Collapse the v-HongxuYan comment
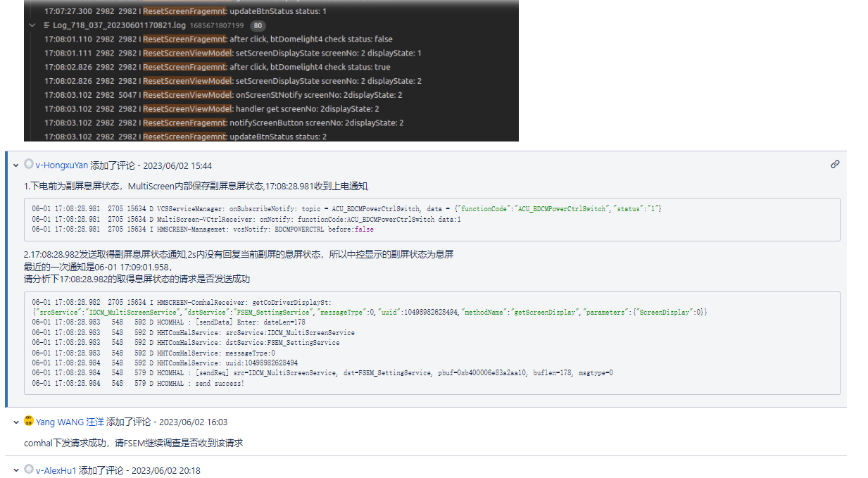 [15, 165]
